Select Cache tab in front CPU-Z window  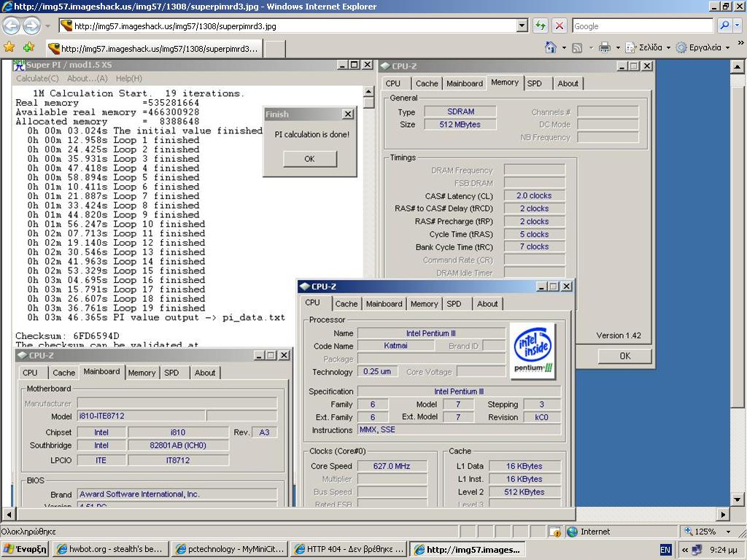(x=346, y=304)
